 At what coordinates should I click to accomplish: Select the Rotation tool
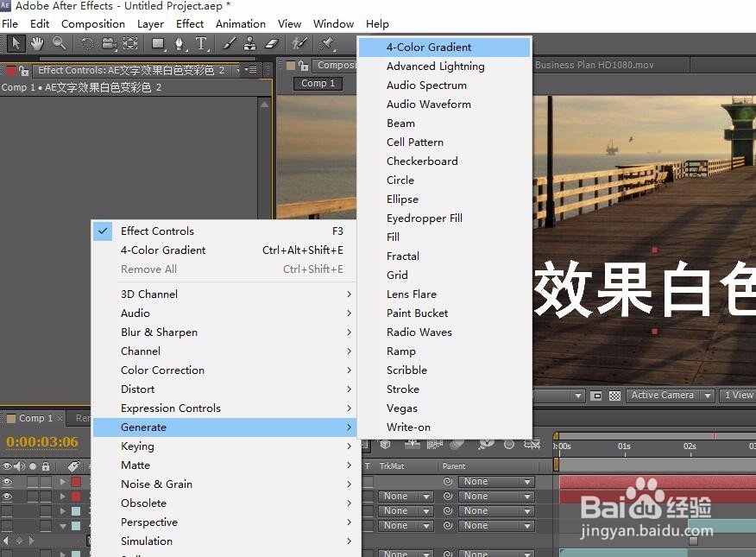click(87, 43)
